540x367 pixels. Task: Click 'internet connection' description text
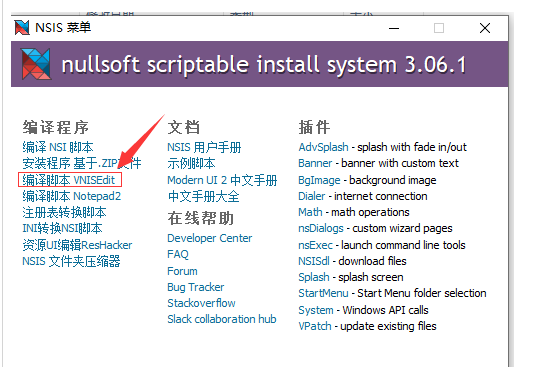tap(381, 196)
